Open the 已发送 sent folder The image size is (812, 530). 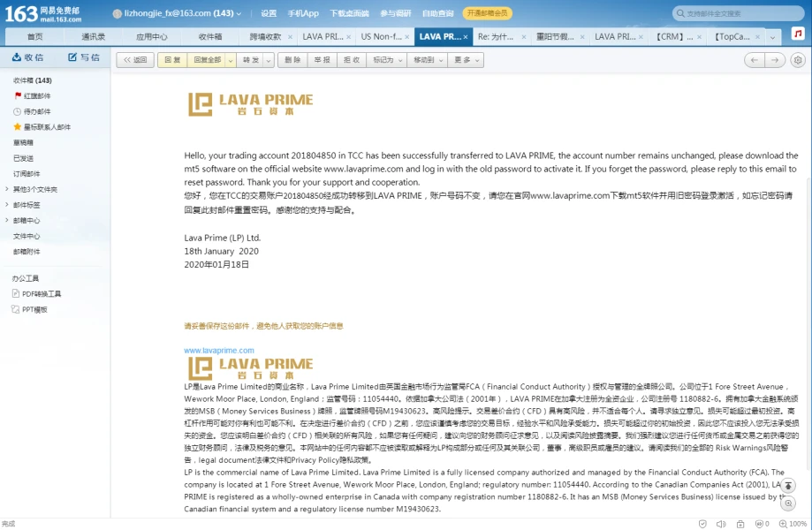(23, 158)
